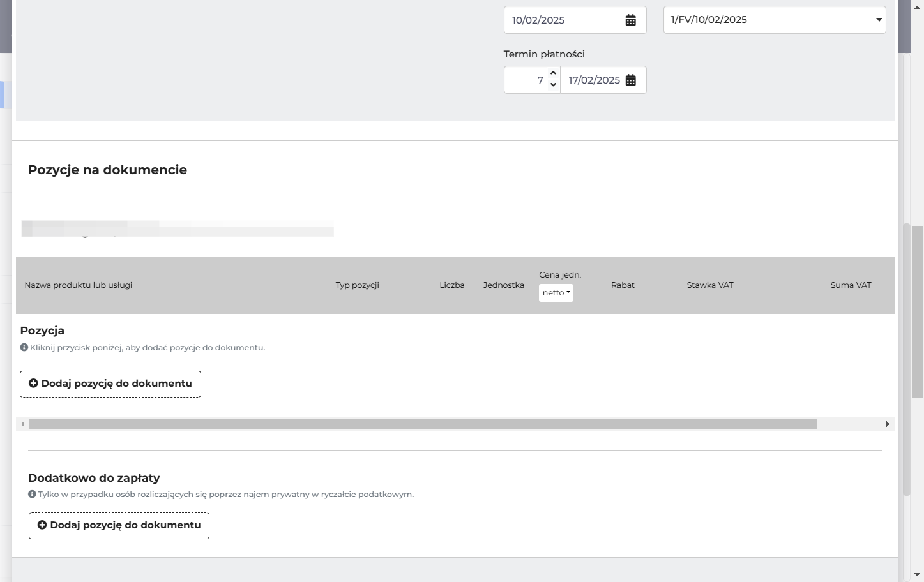The height and width of the screenshot is (582, 924).
Task: Click the Pozycje na dokumencie heading
Action: (x=107, y=170)
